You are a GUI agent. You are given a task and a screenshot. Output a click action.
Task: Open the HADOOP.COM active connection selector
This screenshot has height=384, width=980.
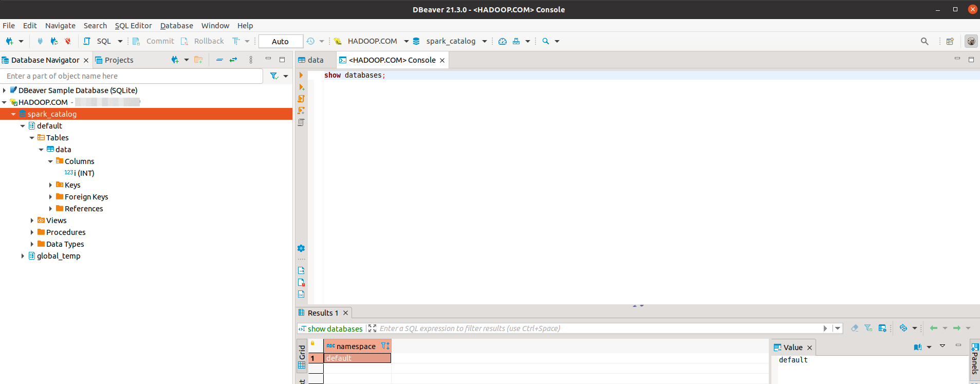371,41
